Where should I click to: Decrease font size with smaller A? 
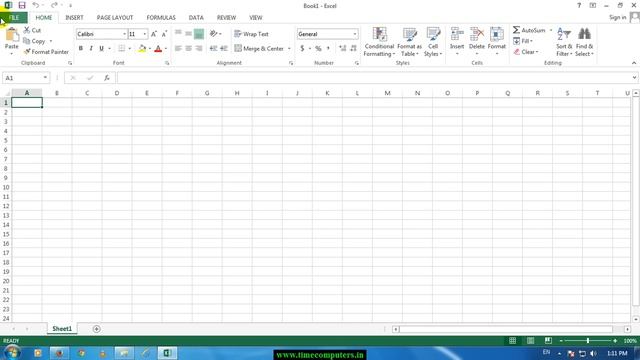click(x=164, y=34)
